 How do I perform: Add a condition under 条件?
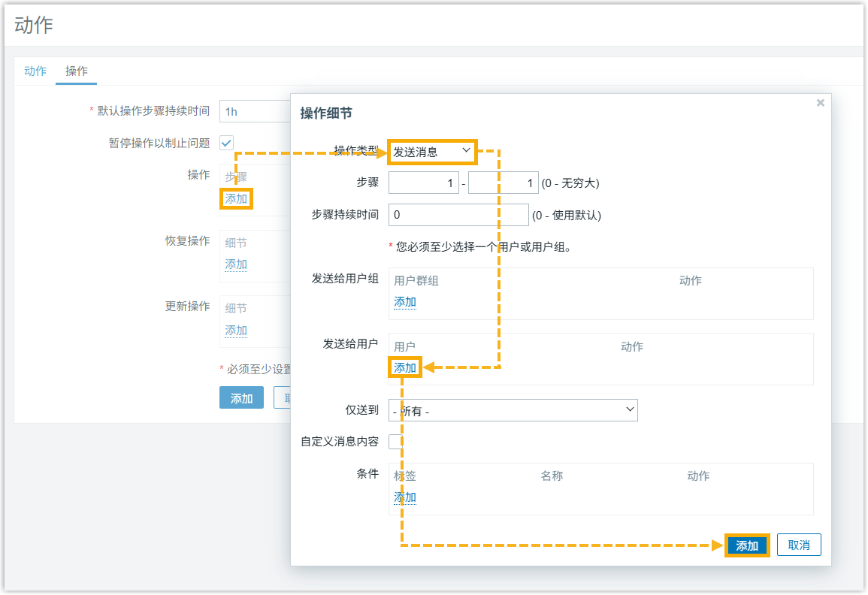click(x=405, y=497)
